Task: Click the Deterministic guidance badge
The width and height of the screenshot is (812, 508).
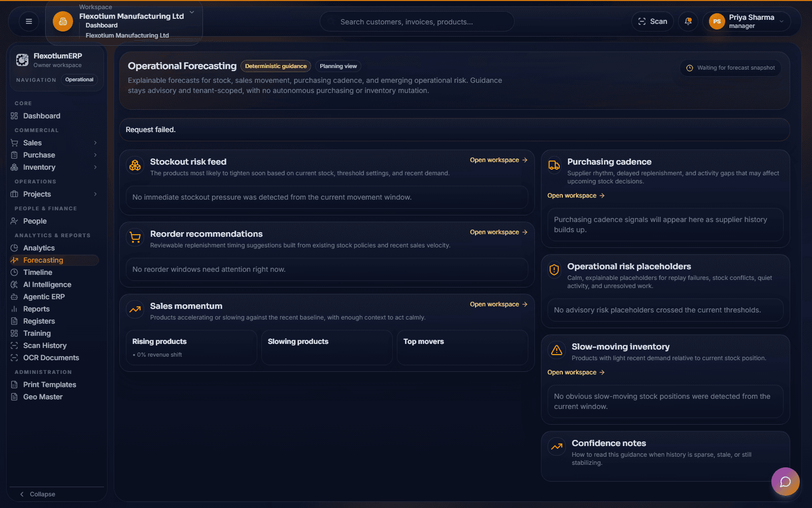Action: pos(276,66)
